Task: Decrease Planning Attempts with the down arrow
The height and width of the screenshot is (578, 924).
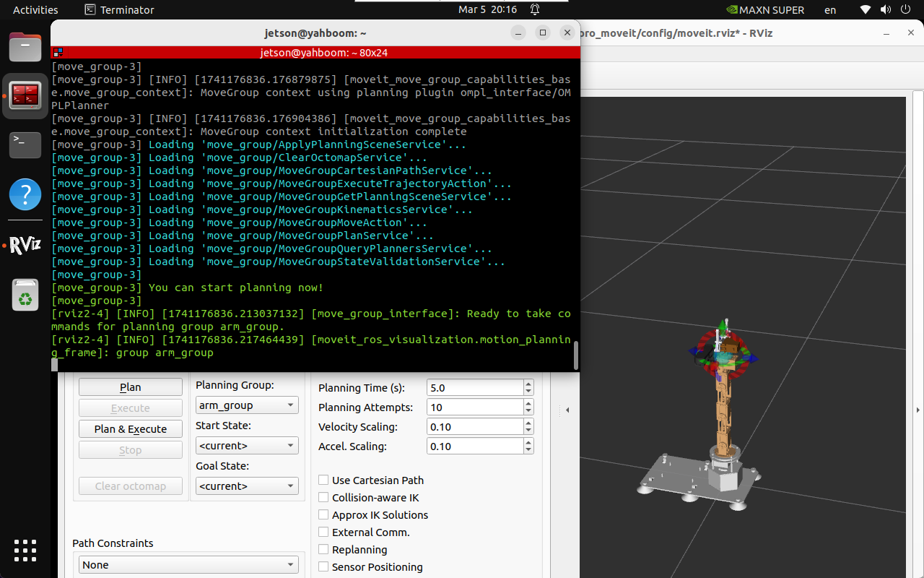Action: 528,412
